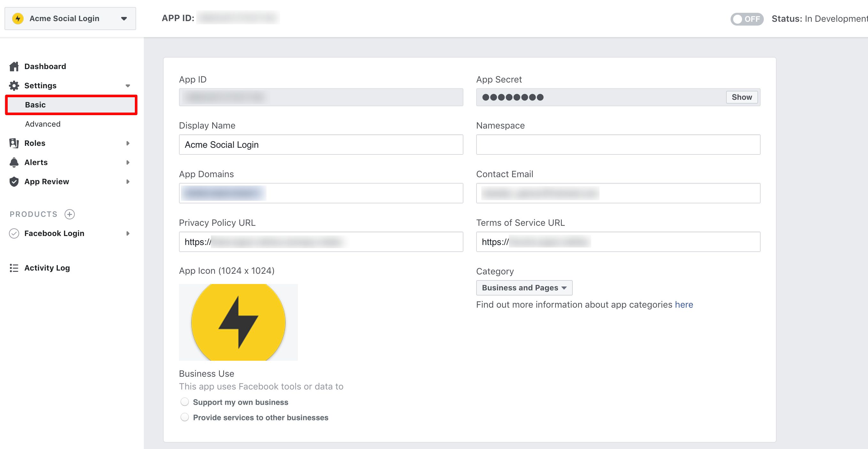Viewport: 868px width, 449px height.
Task: Click the Add Products plus icon
Action: point(69,214)
